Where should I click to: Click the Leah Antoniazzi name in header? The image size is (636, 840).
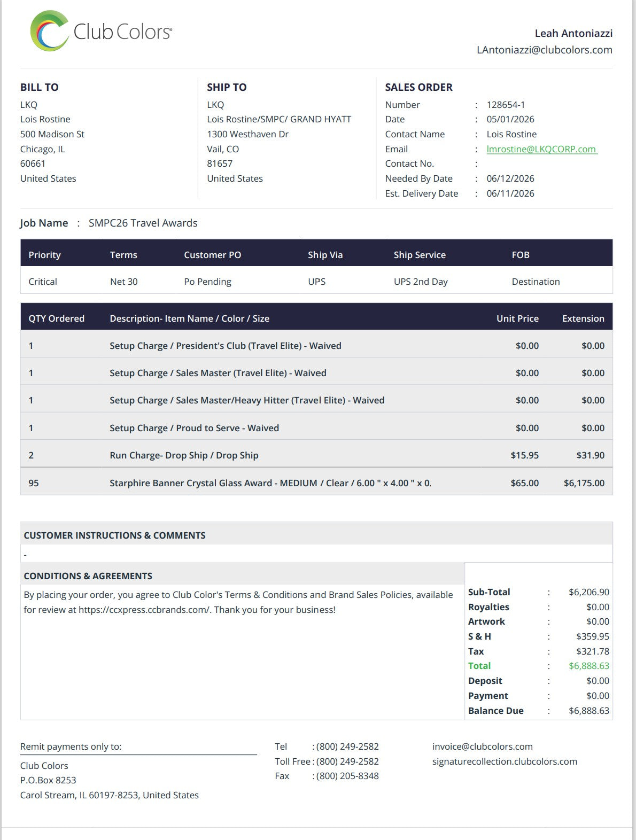point(573,33)
